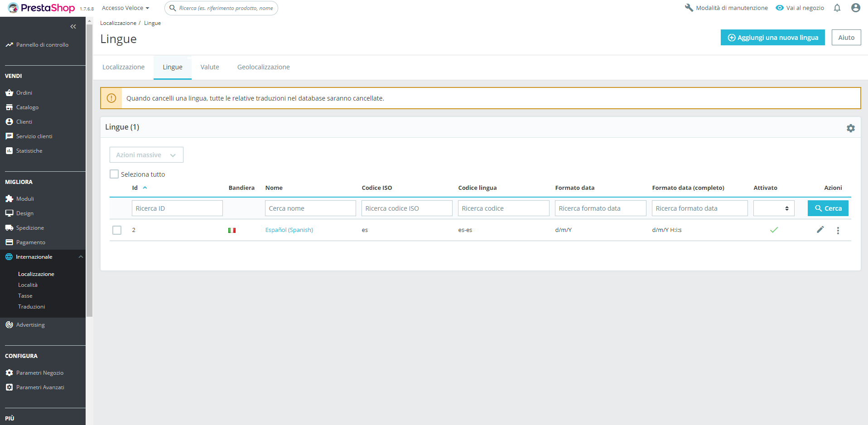Click the pencil edit icon for Español
The image size is (868, 425).
(820, 230)
